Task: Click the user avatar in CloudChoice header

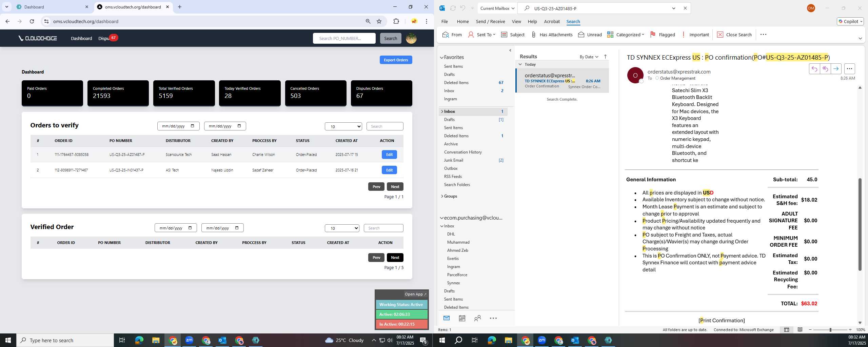Action: [x=411, y=38]
